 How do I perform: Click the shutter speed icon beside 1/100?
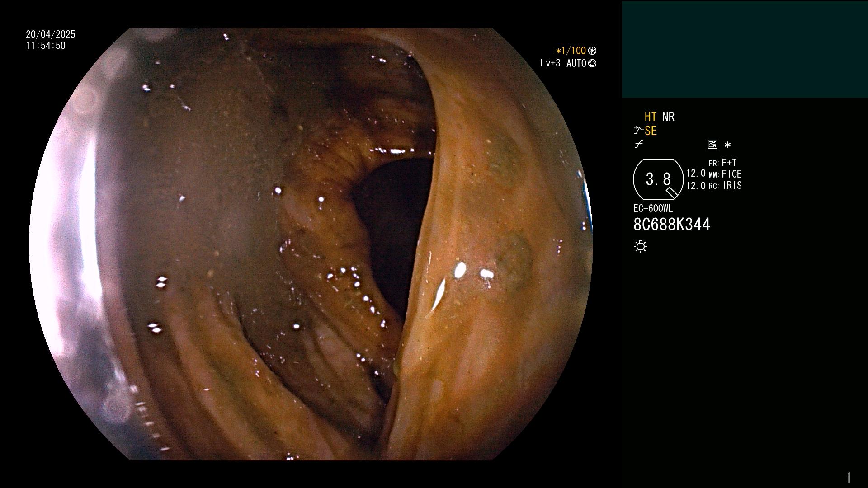pyautogui.click(x=592, y=51)
